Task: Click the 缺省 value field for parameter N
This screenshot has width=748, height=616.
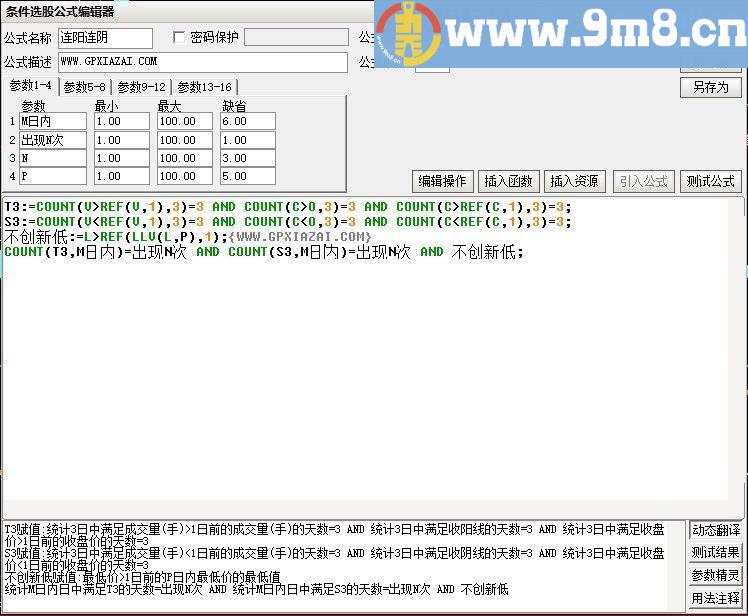Action: pyautogui.click(x=248, y=158)
